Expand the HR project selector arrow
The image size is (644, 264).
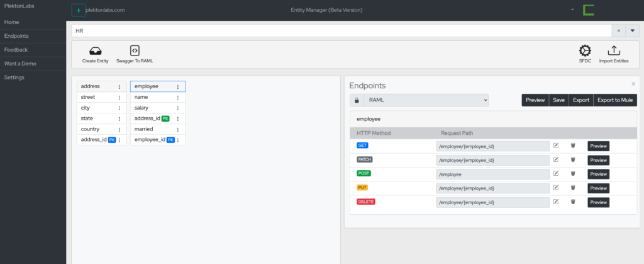[632, 30]
